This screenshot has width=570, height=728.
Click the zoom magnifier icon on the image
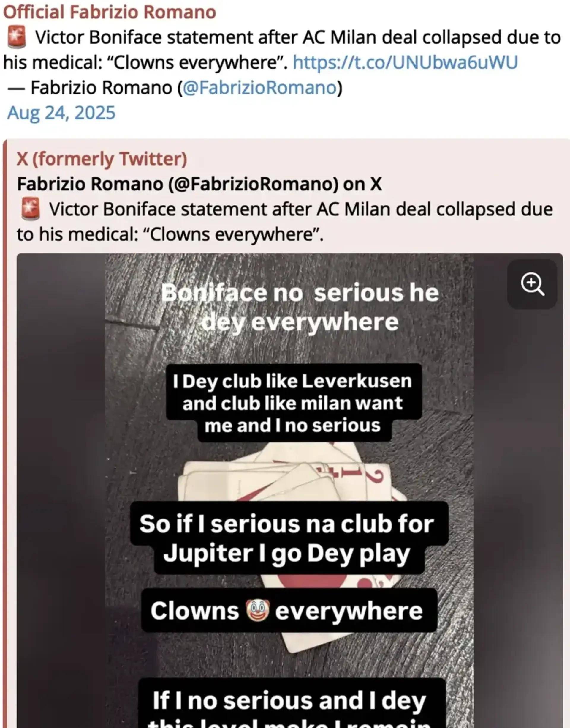532,284
